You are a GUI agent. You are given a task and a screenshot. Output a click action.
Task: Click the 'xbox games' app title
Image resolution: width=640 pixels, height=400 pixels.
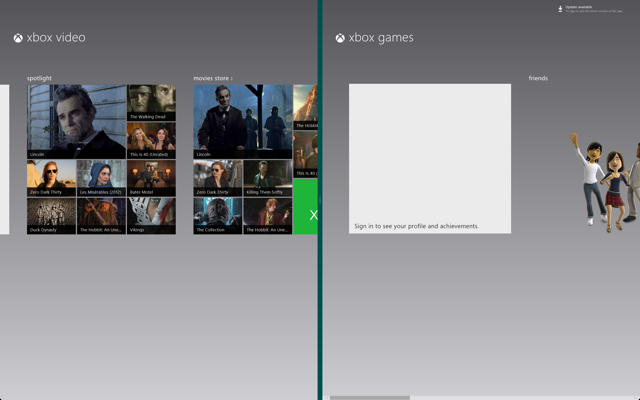381,38
